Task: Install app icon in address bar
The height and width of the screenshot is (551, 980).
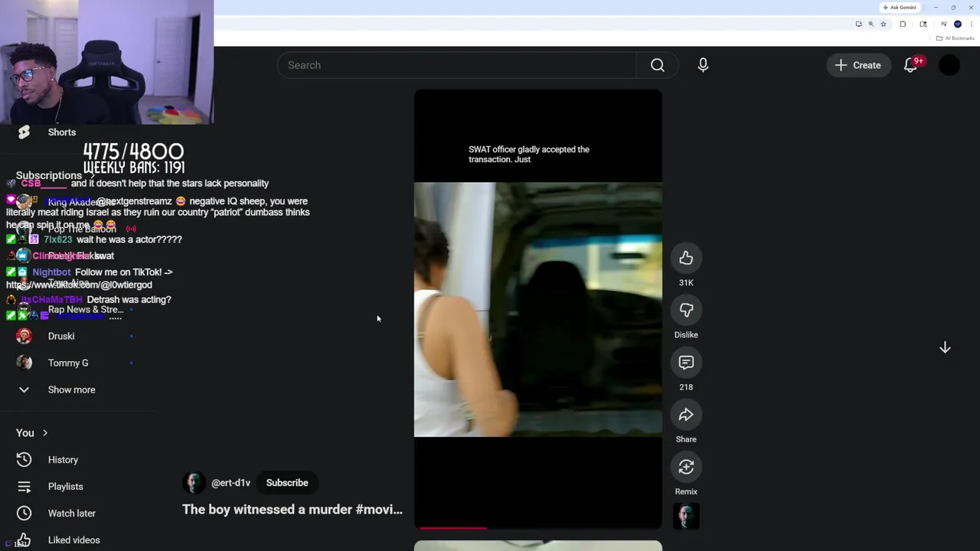Action: [x=859, y=24]
